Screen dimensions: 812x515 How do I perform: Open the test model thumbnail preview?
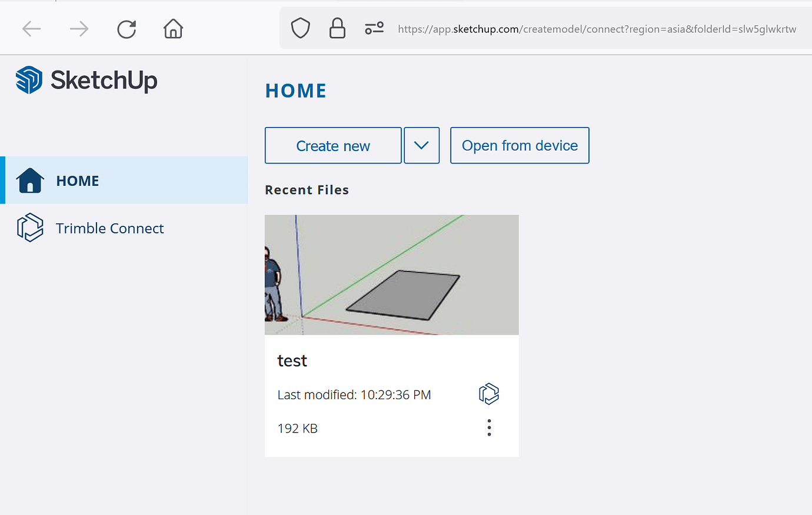(x=391, y=275)
